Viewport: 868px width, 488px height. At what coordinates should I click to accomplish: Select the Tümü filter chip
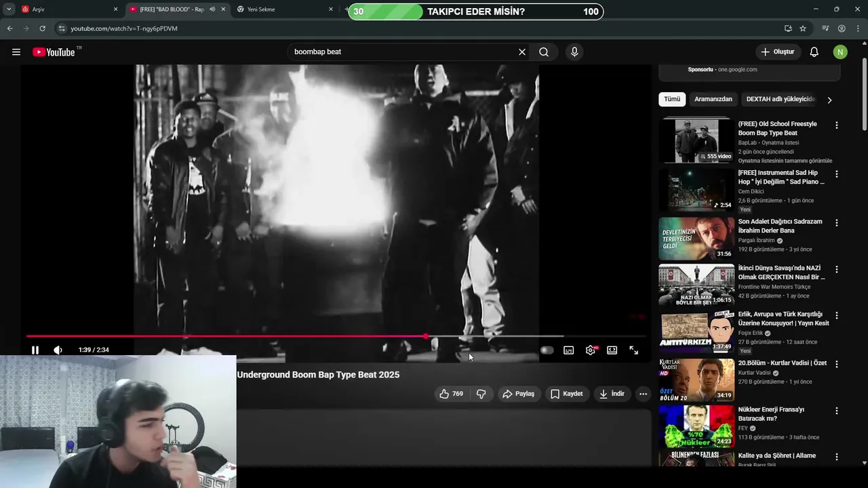[672, 99]
